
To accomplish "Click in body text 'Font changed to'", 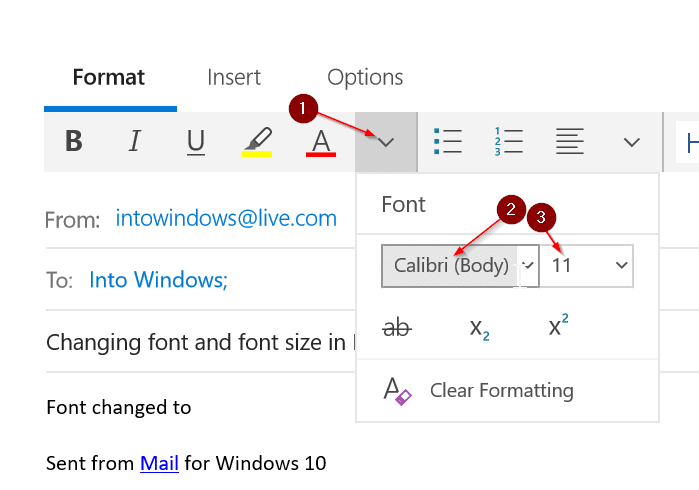I will (x=119, y=408).
